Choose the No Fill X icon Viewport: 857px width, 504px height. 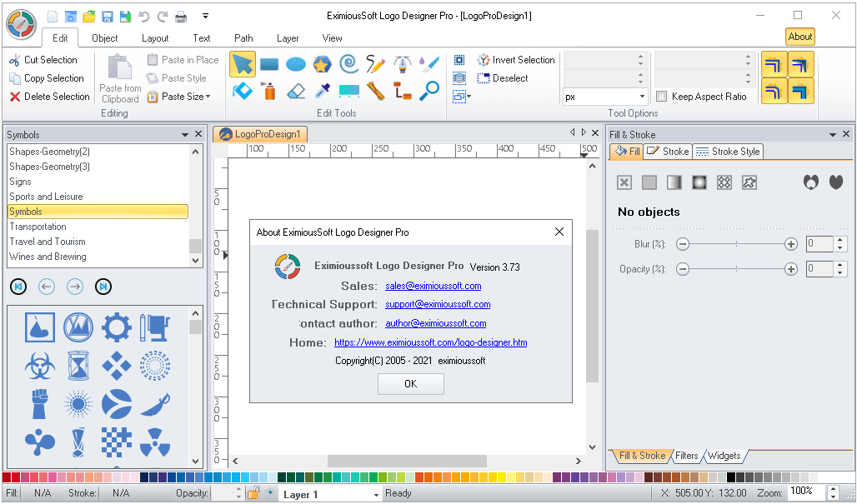(x=624, y=182)
